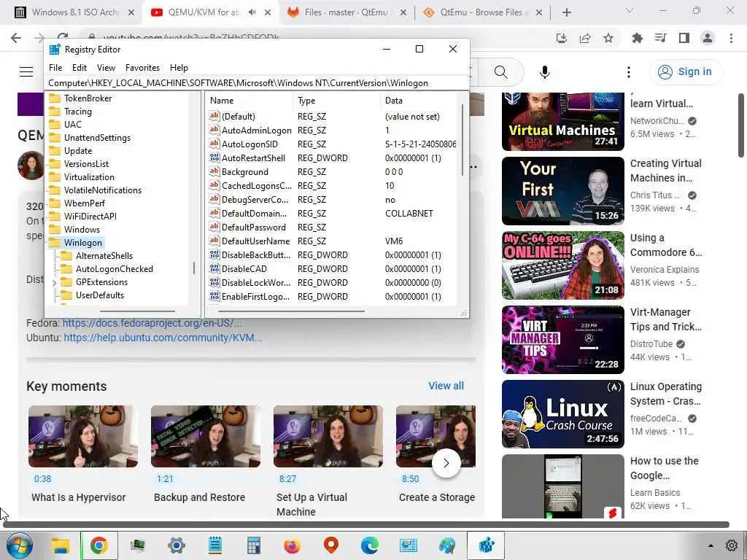The image size is (747, 560).
Task: Click Sign in on YouTube
Action: [x=686, y=72]
